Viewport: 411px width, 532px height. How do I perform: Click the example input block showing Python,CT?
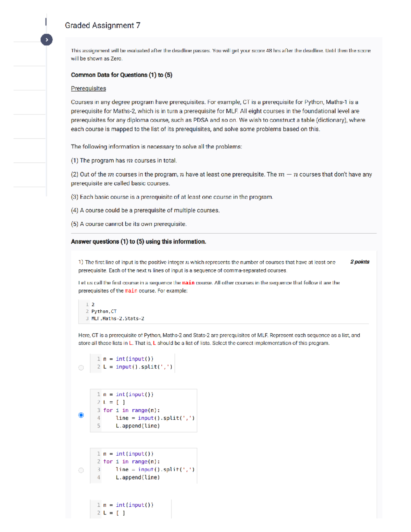(x=116, y=311)
